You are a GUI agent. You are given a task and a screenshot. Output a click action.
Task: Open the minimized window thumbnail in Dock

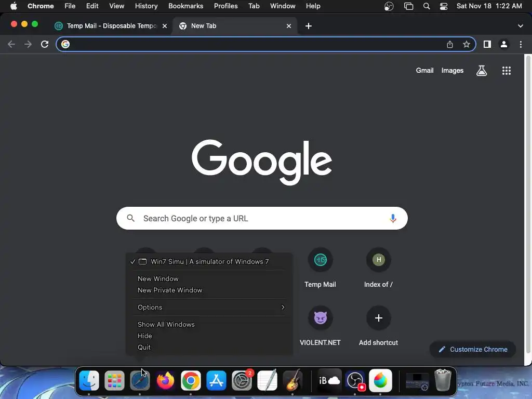[417, 381]
